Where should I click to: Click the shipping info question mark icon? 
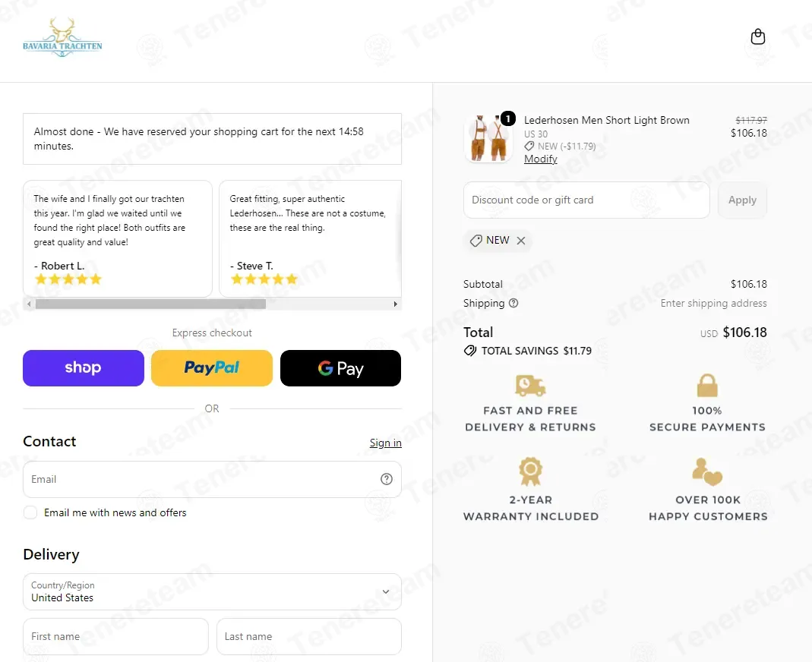(x=513, y=304)
